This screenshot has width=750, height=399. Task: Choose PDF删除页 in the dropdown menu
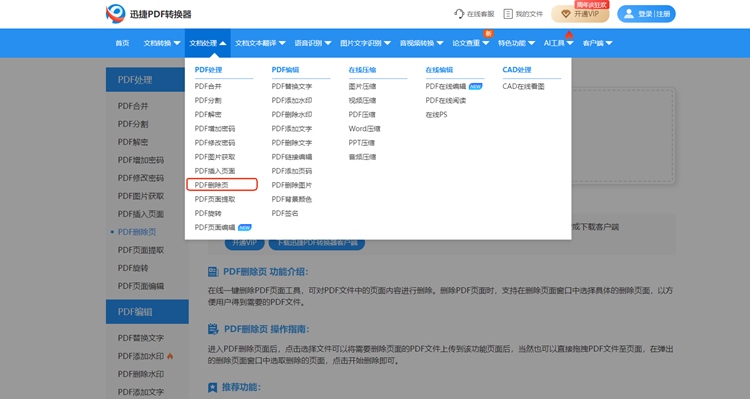pos(211,185)
